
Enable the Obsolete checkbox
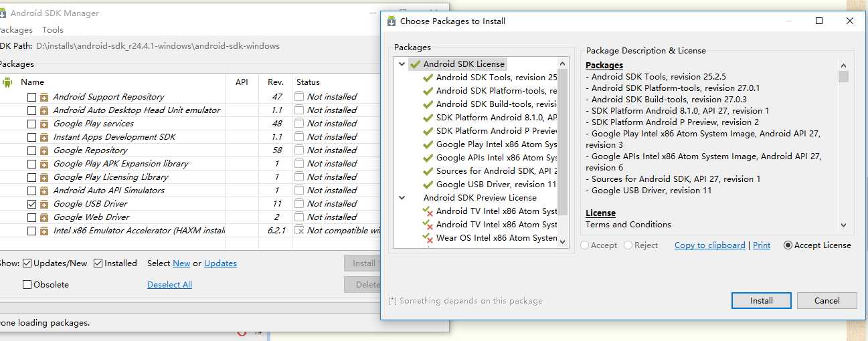click(x=27, y=285)
